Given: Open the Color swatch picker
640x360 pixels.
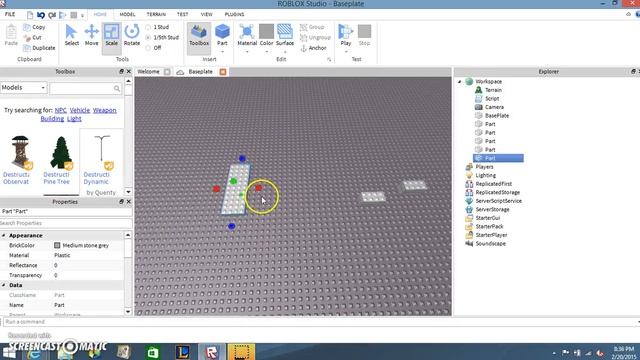Looking at the screenshot, I should pos(266,35).
